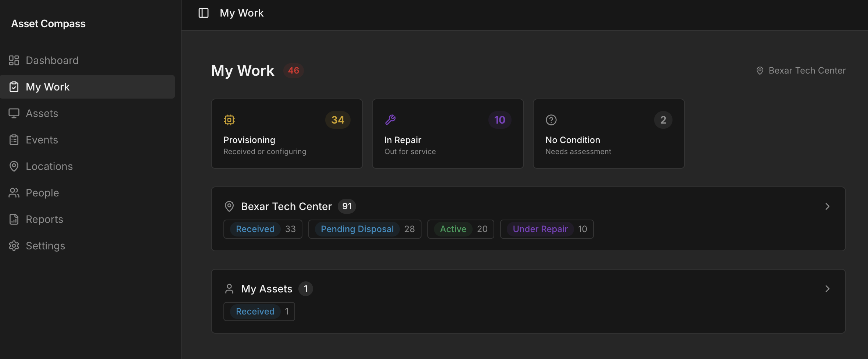
Task: Click the Dashboard grid icon
Action: (x=14, y=60)
